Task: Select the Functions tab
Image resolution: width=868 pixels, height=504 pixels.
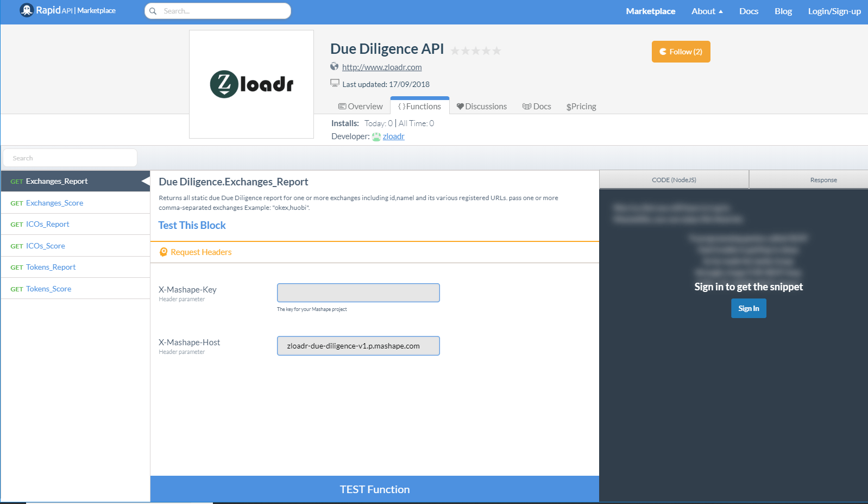Action: (x=420, y=106)
